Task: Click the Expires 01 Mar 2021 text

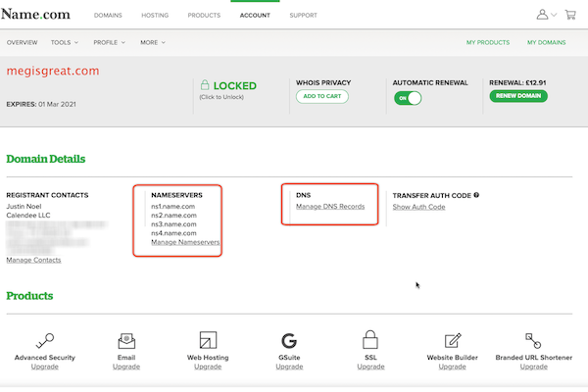Action: [x=41, y=104]
